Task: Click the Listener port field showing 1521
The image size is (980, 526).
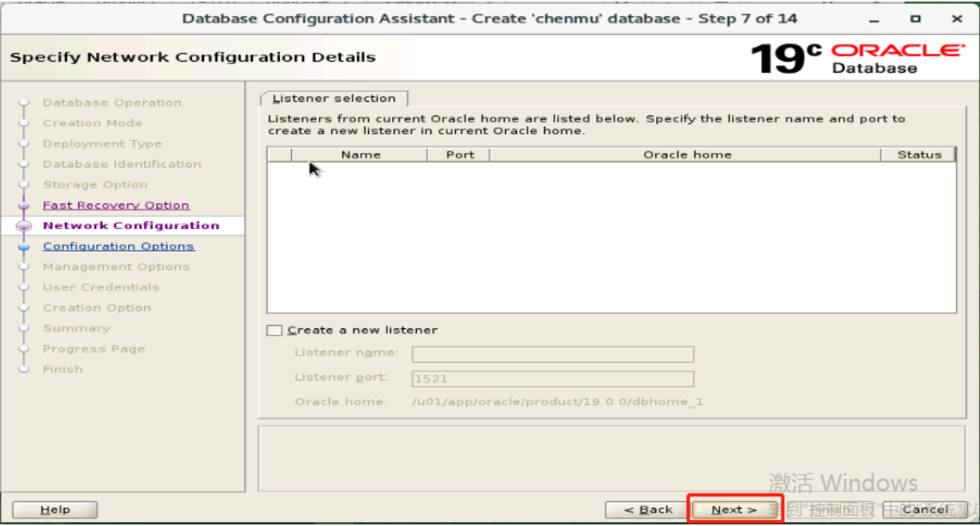Action: pyautogui.click(x=553, y=379)
